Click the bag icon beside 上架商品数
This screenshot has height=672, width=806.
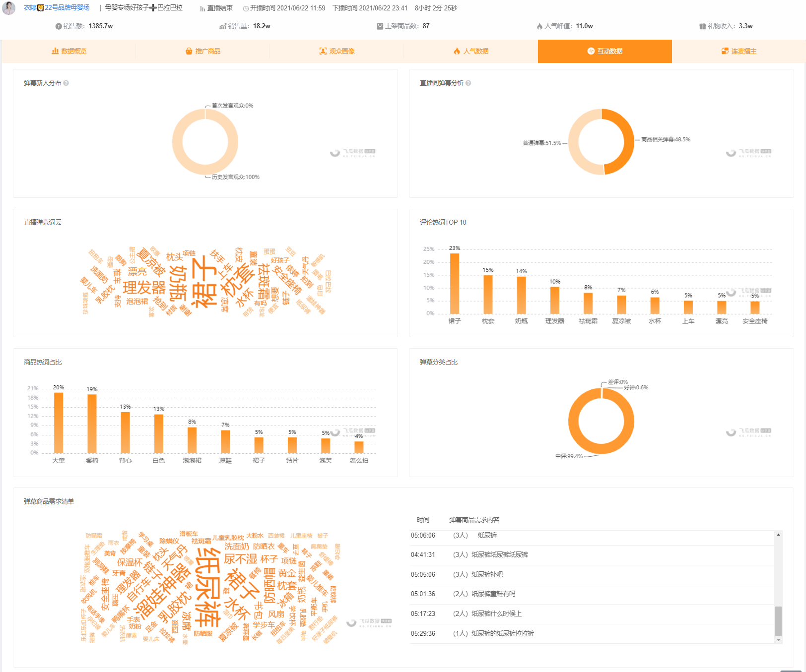(x=380, y=26)
